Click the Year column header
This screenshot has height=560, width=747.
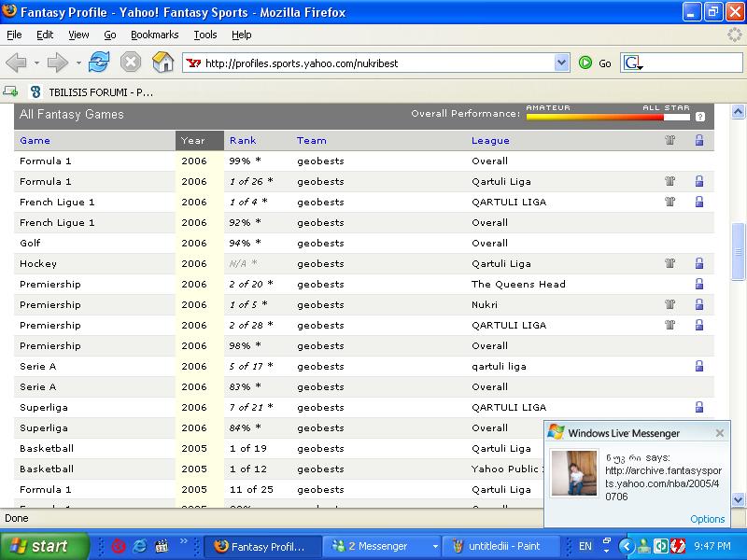(200, 141)
